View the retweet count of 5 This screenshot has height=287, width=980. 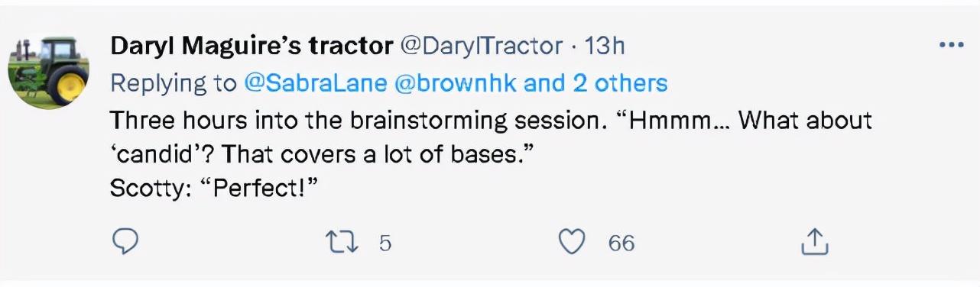385,243
